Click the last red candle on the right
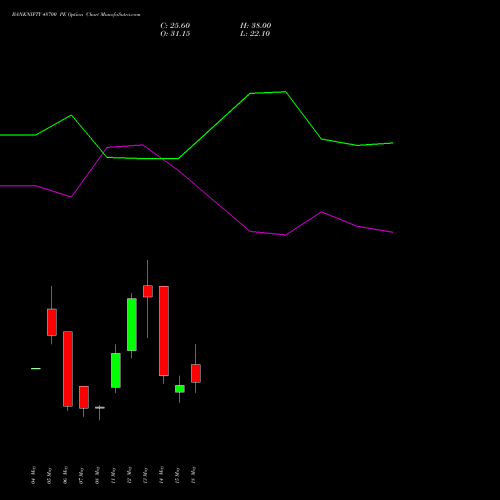This screenshot has height=500, width=500. [x=196, y=373]
